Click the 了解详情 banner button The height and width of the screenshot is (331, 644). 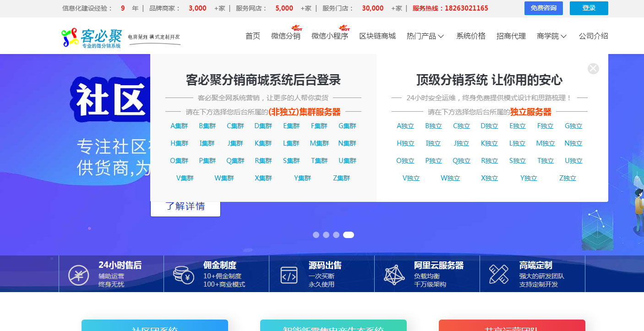point(185,206)
